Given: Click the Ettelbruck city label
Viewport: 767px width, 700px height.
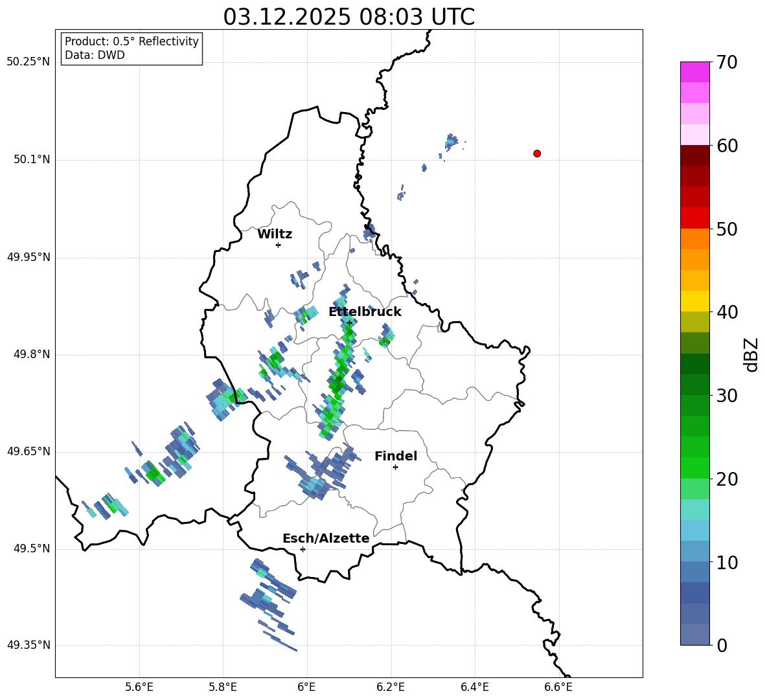Looking at the screenshot, I should click(365, 312).
